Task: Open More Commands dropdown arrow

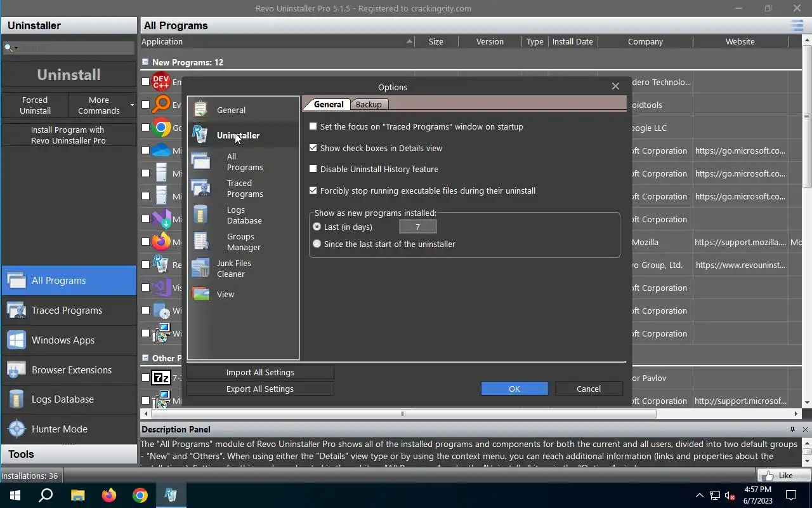Action: click(x=132, y=105)
